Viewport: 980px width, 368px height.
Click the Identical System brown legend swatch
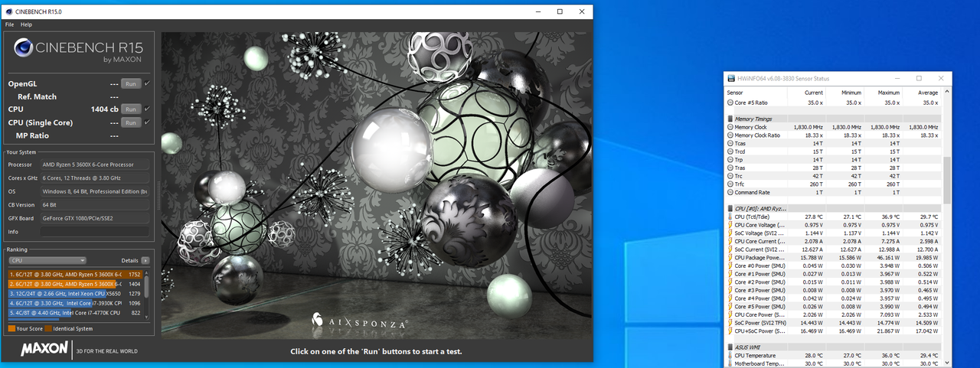point(48,328)
